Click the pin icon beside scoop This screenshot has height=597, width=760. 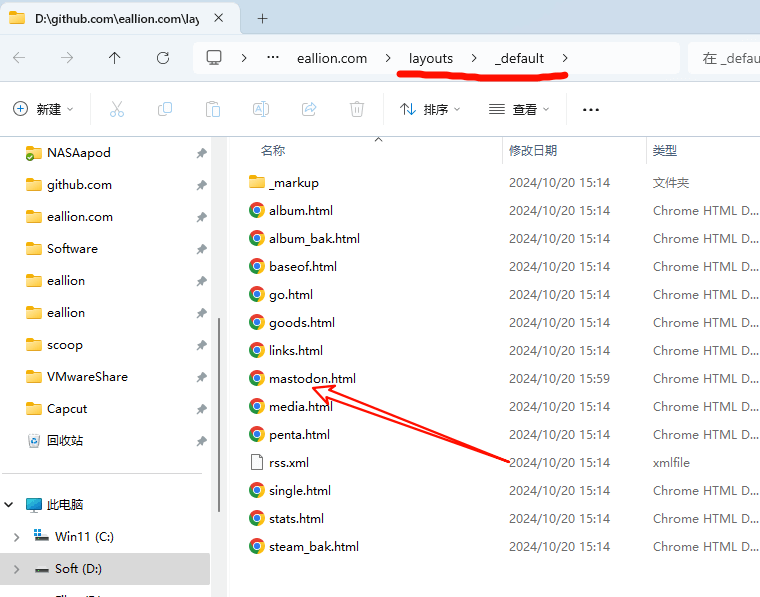click(x=201, y=345)
